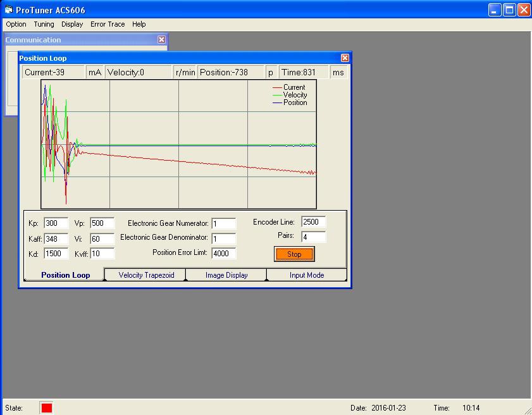
Task: Click the Current legend entry on chart
Action: pos(290,87)
